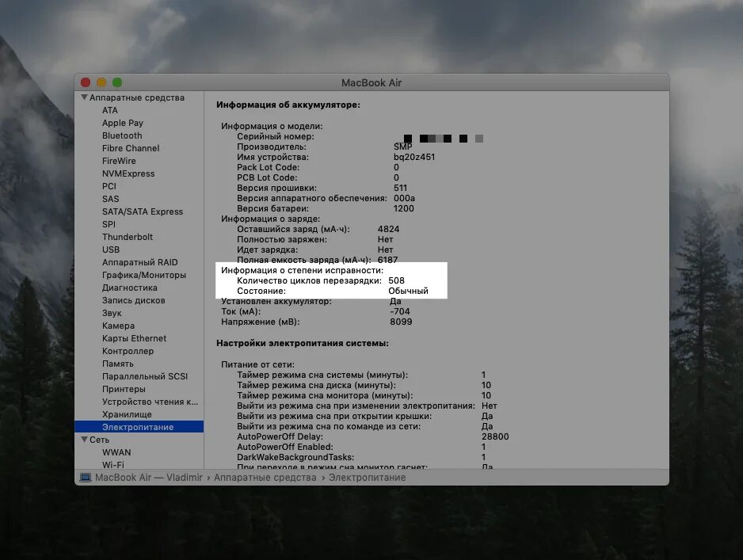Select FireWire in the sidebar
Image resolution: width=743 pixels, height=560 pixels.
point(119,161)
